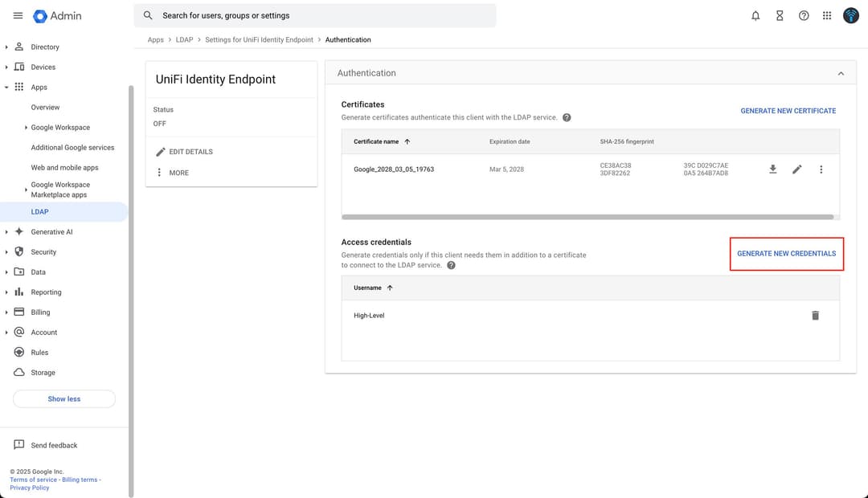The image size is (868, 498).
Task: Show help for the Certificates description
Action: [x=567, y=117]
